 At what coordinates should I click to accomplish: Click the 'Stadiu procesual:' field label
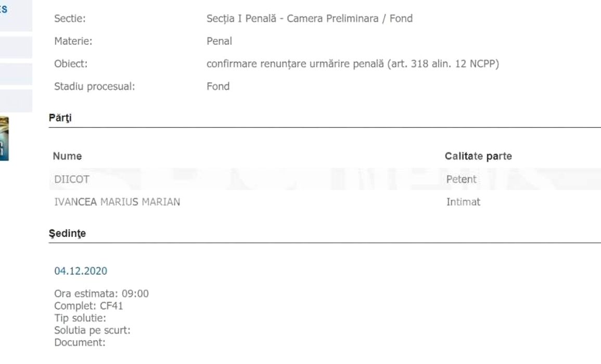[x=94, y=87]
